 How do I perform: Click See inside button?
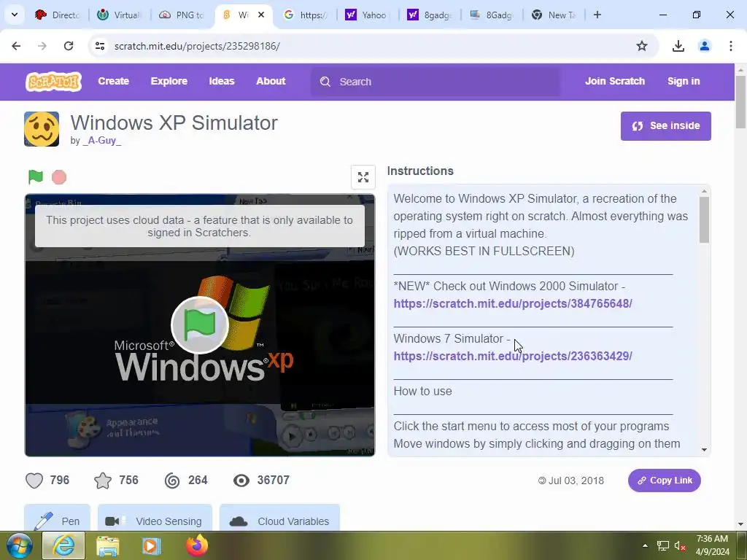[x=665, y=125]
